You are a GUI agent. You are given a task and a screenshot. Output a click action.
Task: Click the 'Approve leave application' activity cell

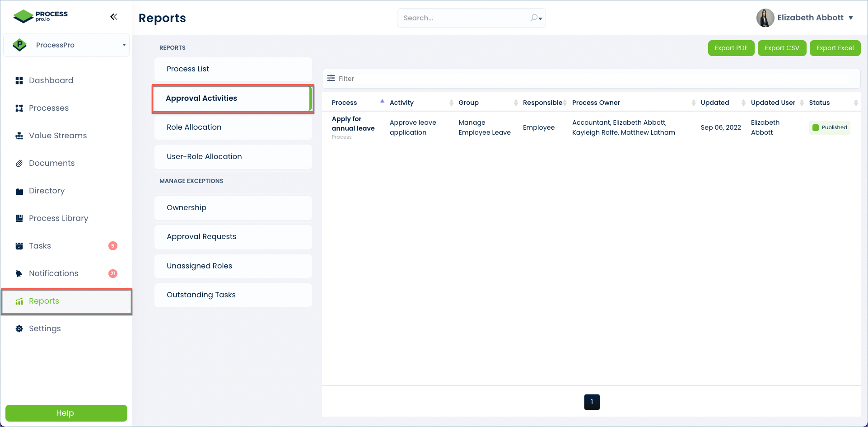tap(413, 127)
